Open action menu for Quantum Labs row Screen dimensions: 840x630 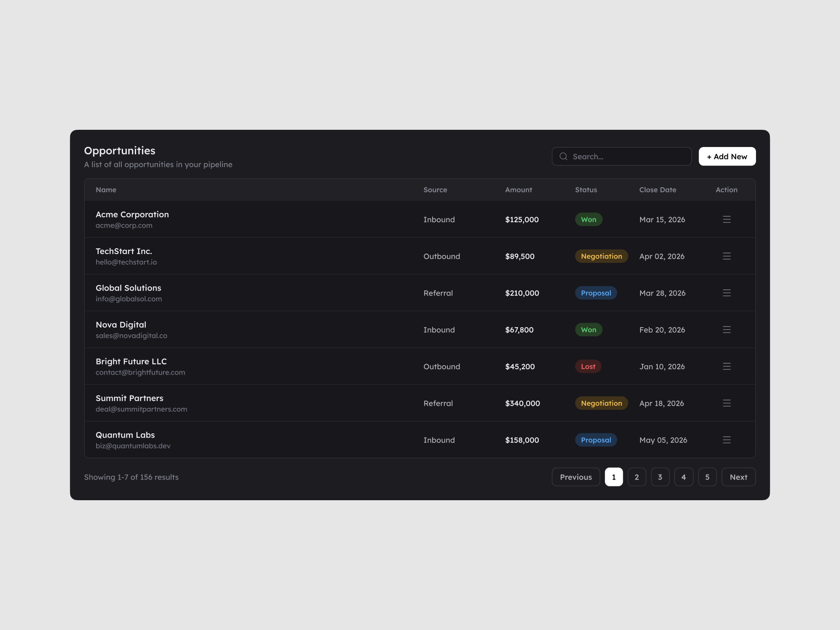[727, 440]
